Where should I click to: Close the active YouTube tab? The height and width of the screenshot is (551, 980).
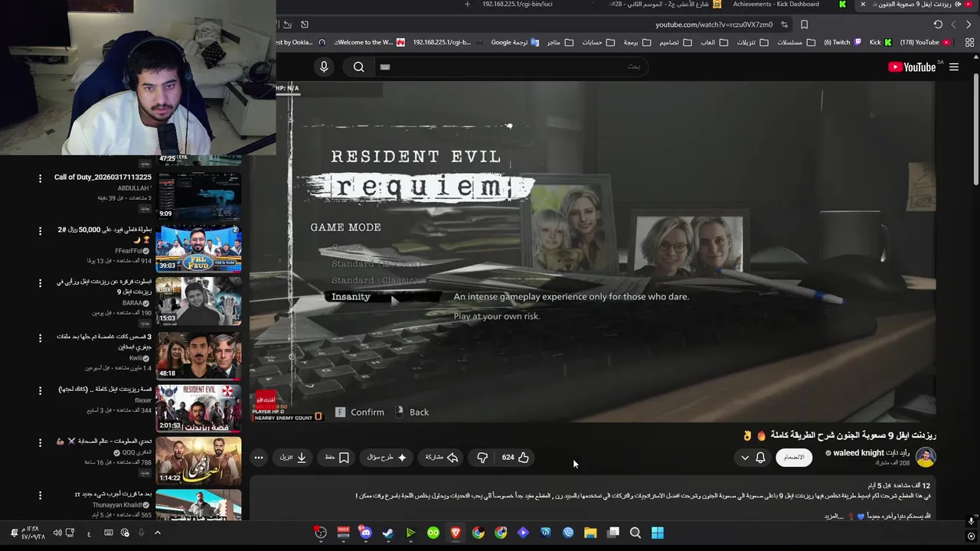(x=863, y=5)
